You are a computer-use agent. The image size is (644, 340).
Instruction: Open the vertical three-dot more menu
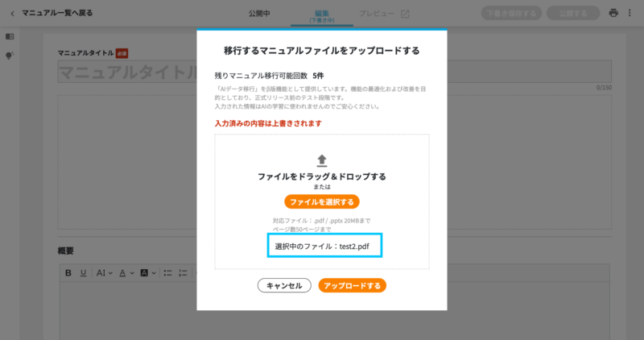click(x=630, y=13)
